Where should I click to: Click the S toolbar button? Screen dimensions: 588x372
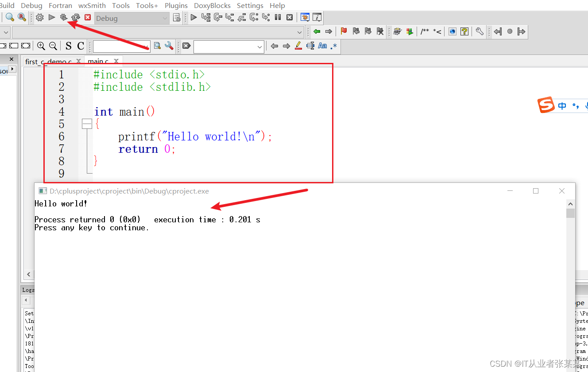coord(68,46)
